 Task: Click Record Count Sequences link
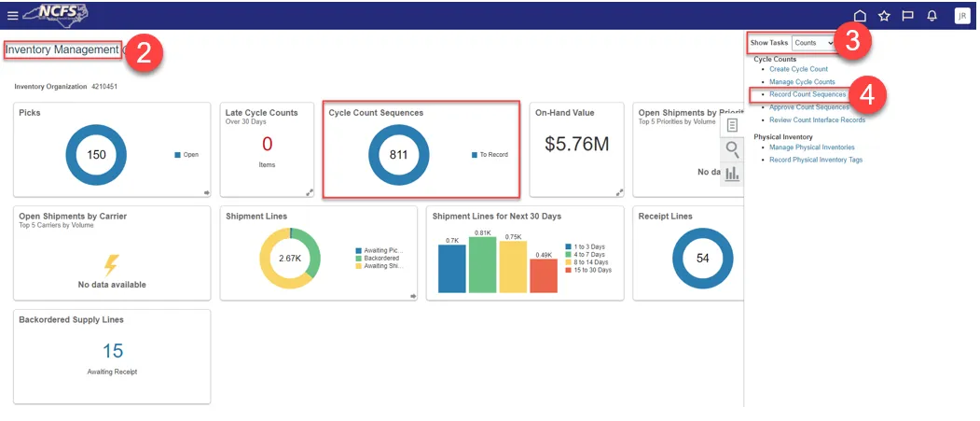click(807, 94)
